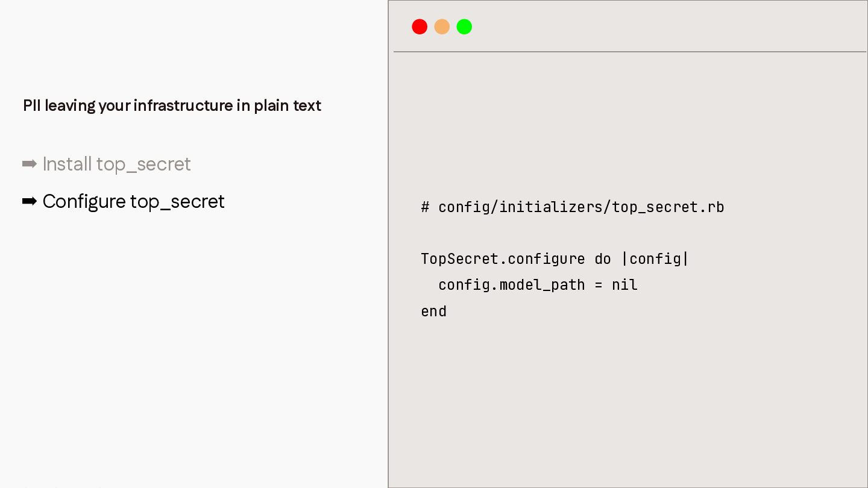This screenshot has height=488, width=868.
Task: Click the end keyword
Action: point(433,311)
